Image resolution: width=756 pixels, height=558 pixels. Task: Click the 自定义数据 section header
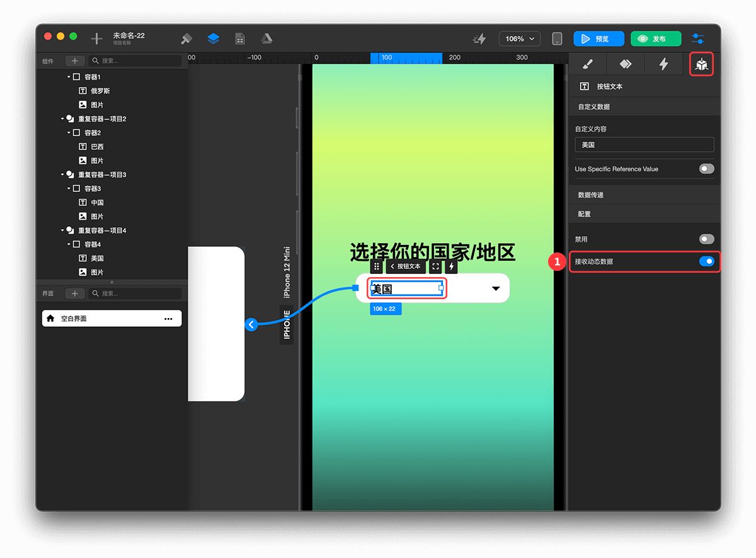(644, 107)
